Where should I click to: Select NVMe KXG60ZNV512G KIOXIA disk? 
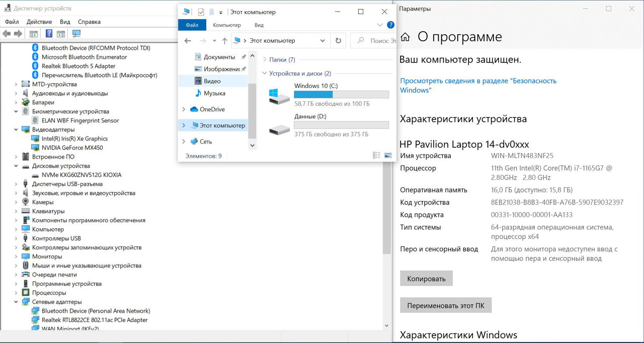[x=81, y=175]
